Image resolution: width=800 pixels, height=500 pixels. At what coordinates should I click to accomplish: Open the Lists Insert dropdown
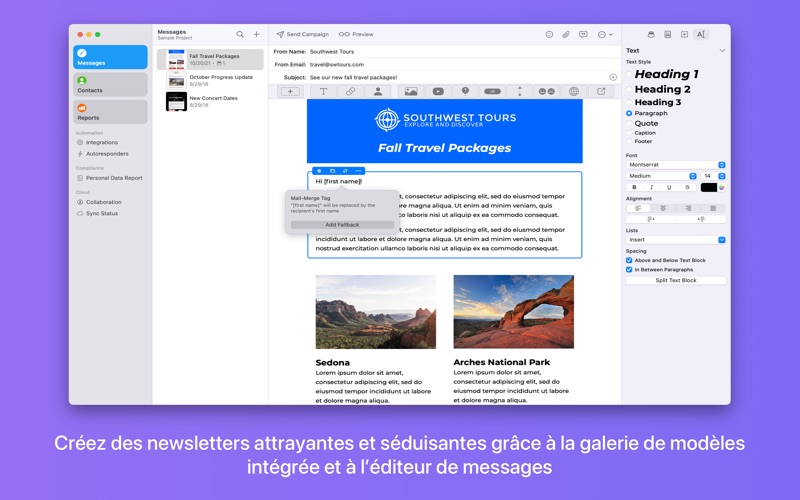pos(676,240)
